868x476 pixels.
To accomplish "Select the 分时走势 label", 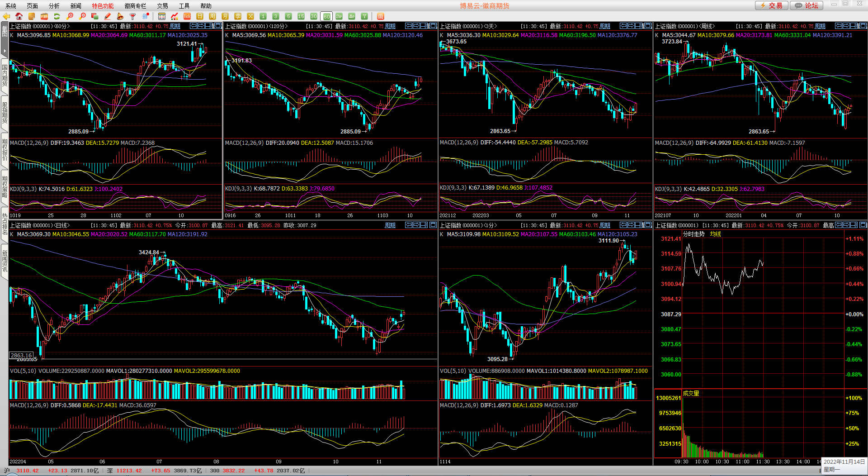I will coord(694,234).
